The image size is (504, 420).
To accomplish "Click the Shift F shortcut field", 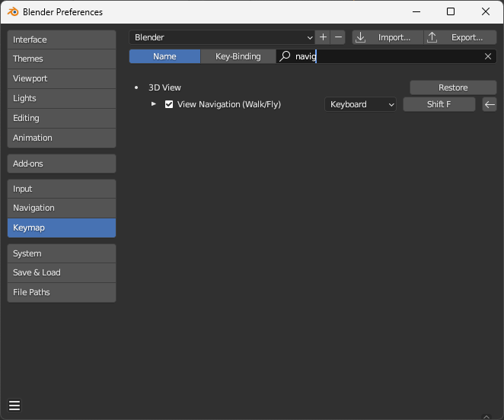I will [439, 104].
